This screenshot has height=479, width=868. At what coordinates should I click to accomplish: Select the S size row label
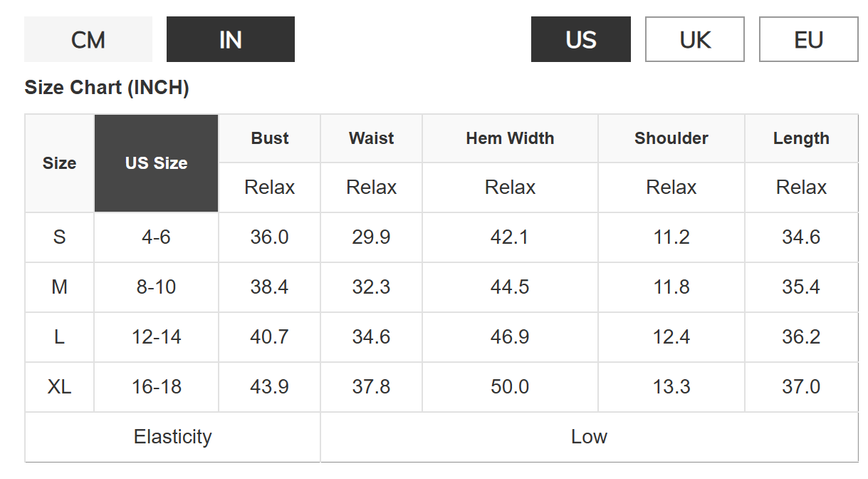[x=59, y=237]
